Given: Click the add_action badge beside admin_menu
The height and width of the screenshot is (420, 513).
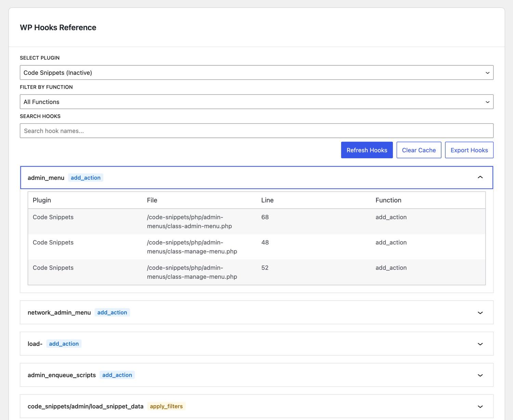Looking at the screenshot, I should (85, 178).
